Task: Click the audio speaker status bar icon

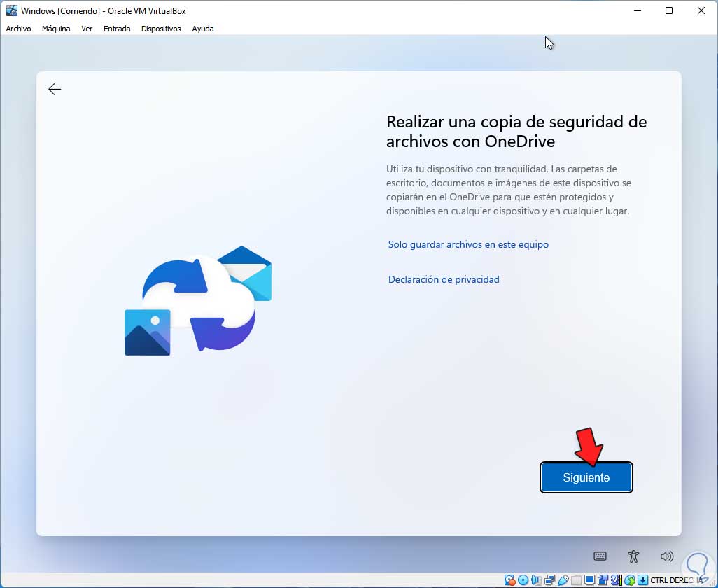Action: (x=536, y=580)
